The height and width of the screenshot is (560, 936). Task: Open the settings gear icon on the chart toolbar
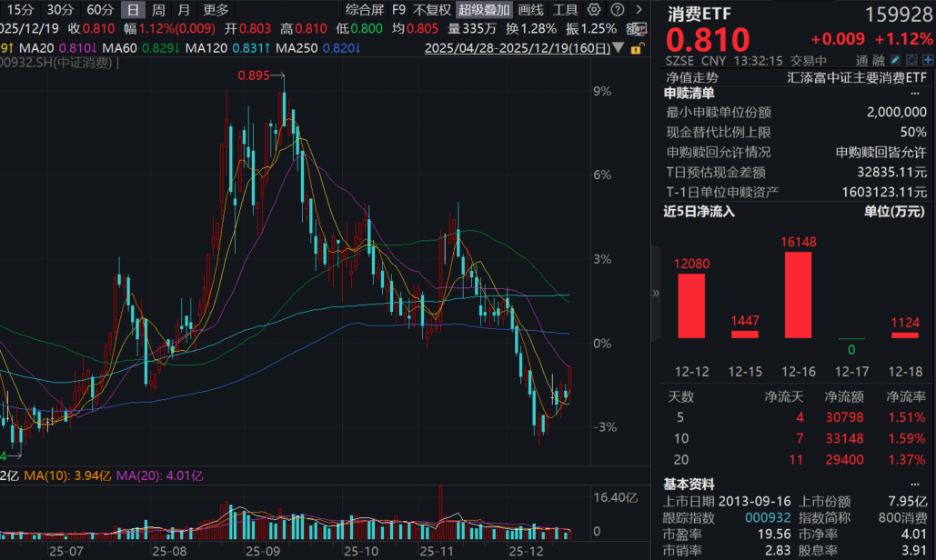pos(594,9)
